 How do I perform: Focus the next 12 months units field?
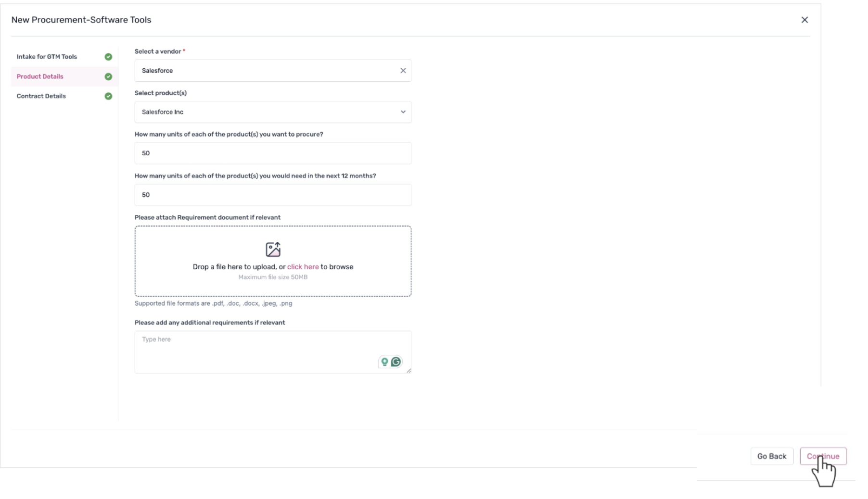coord(272,195)
